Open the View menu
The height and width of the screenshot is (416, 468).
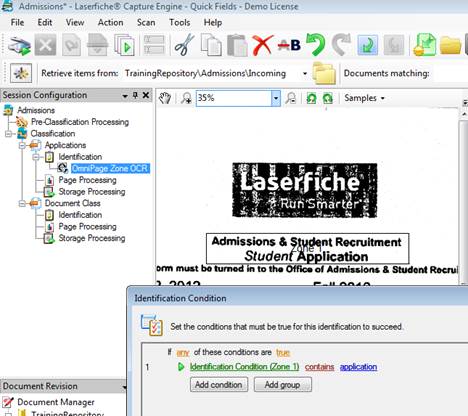pyautogui.click(x=75, y=23)
